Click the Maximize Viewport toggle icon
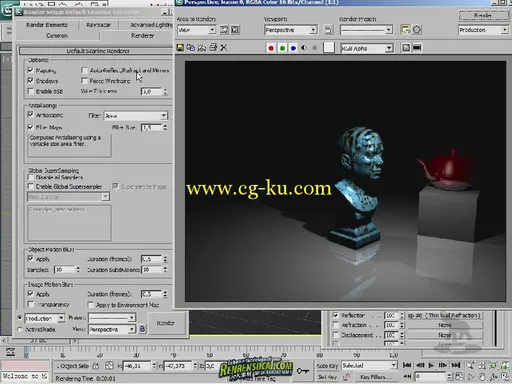Viewport: 512px width, 384px height. point(505,377)
